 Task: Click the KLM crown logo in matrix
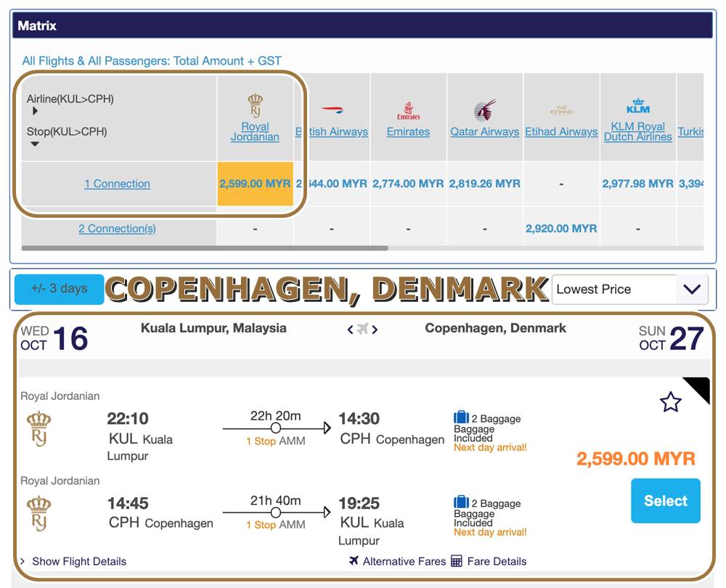[638, 107]
